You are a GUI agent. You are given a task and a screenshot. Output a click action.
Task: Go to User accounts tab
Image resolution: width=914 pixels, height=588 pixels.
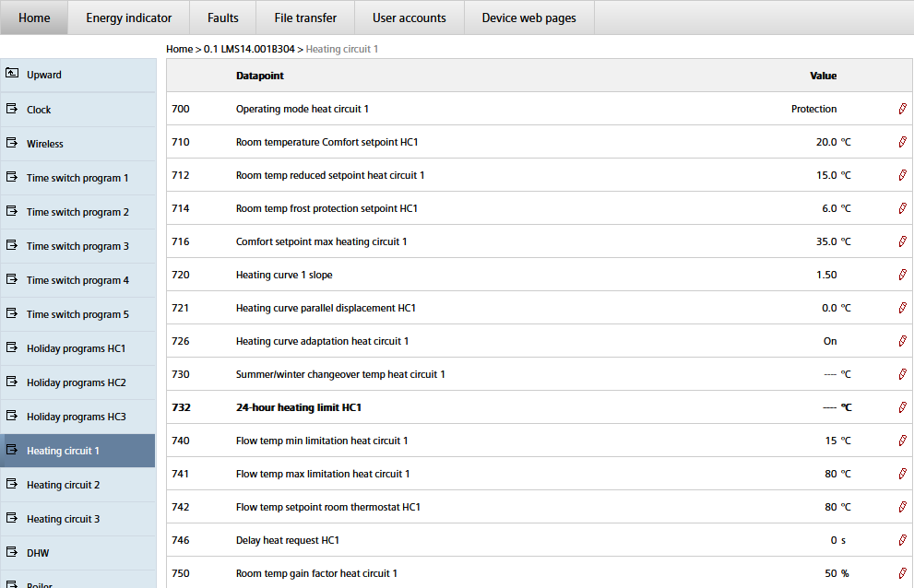point(410,18)
